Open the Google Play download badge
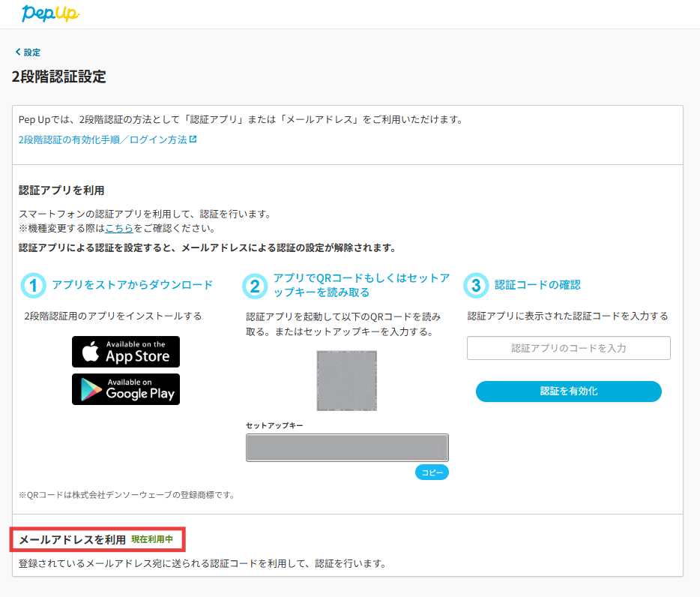The height and width of the screenshot is (597, 700). coord(126,389)
